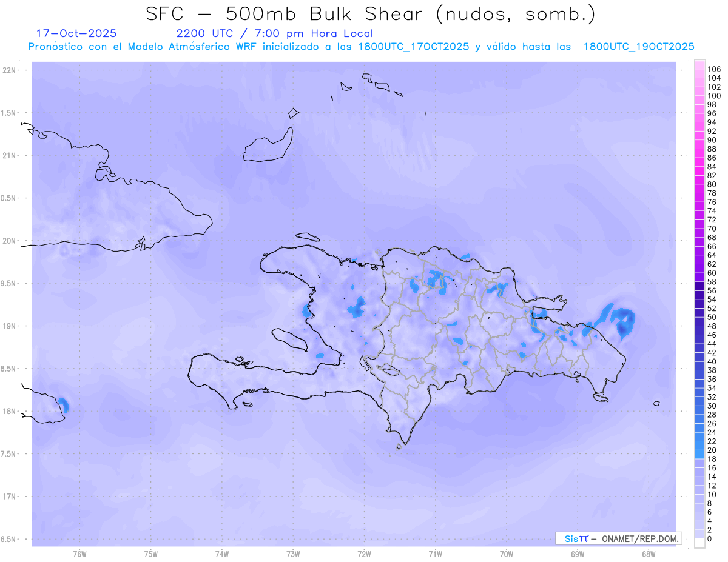The height and width of the screenshot is (562, 728).
Task: Pick the legend color band between 0 and 2
Action: pos(699,534)
